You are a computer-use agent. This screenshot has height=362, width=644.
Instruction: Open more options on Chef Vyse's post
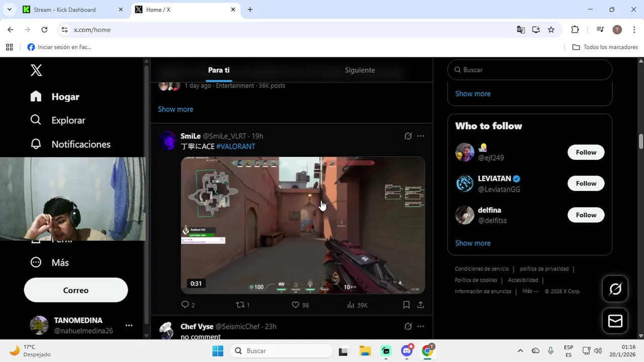point(421,326)
